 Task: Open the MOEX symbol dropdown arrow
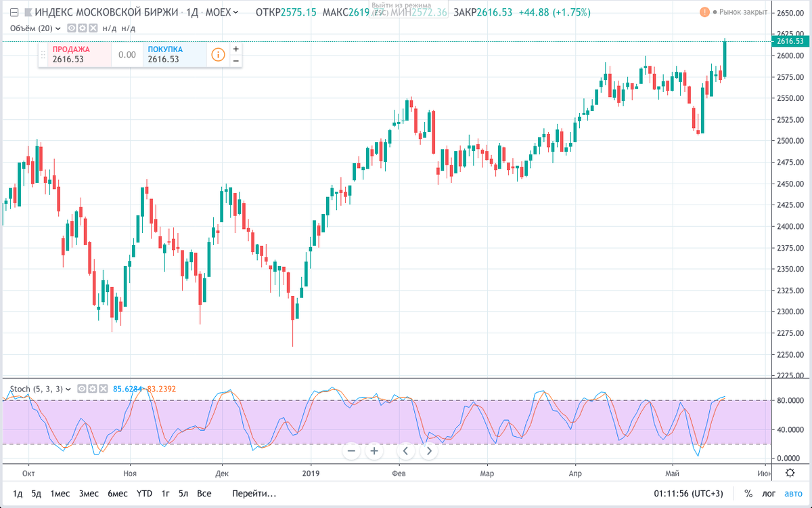click(235, 13)
